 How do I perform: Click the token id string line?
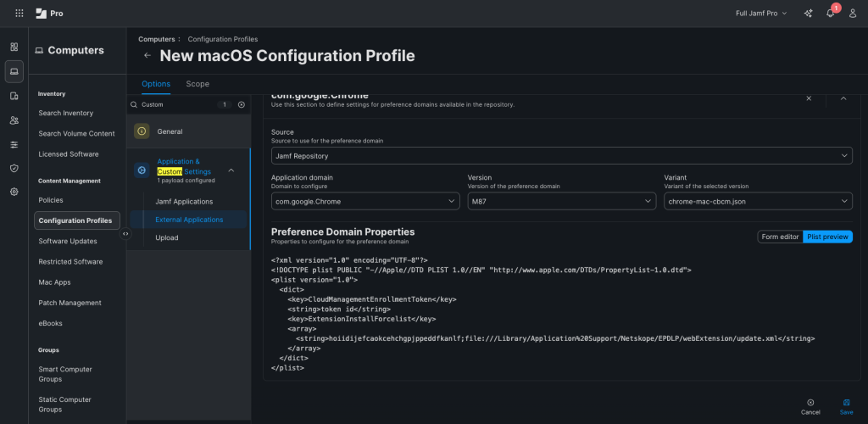click(x=339, y=310)
